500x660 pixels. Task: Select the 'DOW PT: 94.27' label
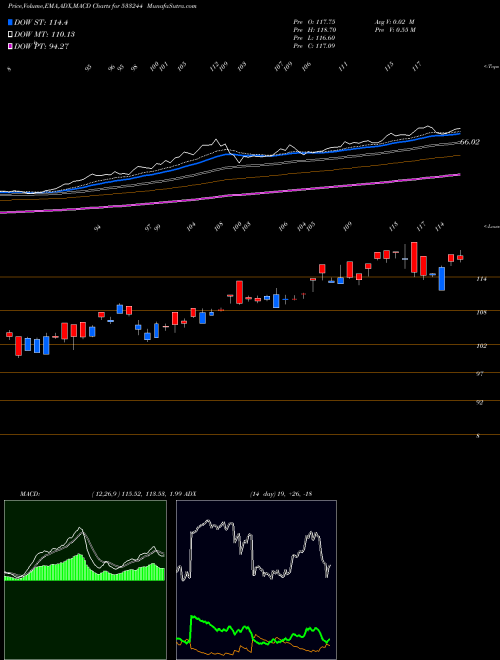41,46
